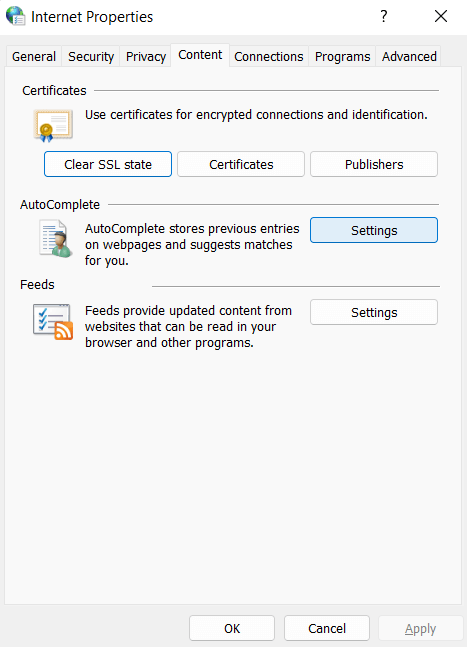The height and width of the screenshot is (647, 467).
Task: Click the Certificates section heading
Action: [54, 90]
